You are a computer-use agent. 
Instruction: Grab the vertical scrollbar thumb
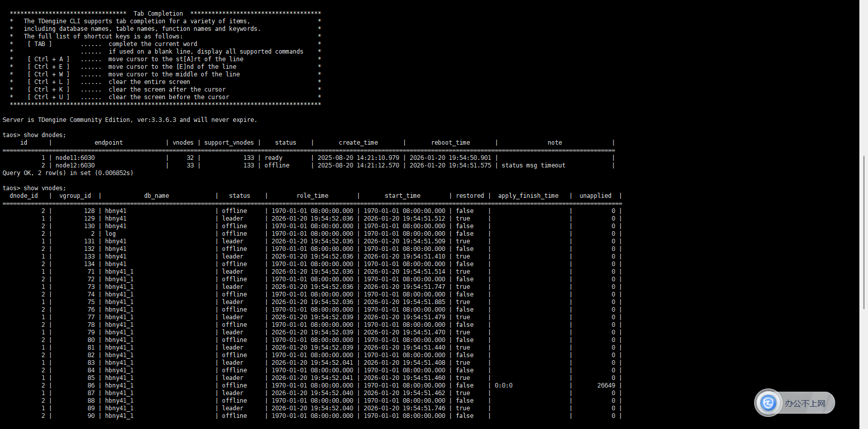coord(864,232)
